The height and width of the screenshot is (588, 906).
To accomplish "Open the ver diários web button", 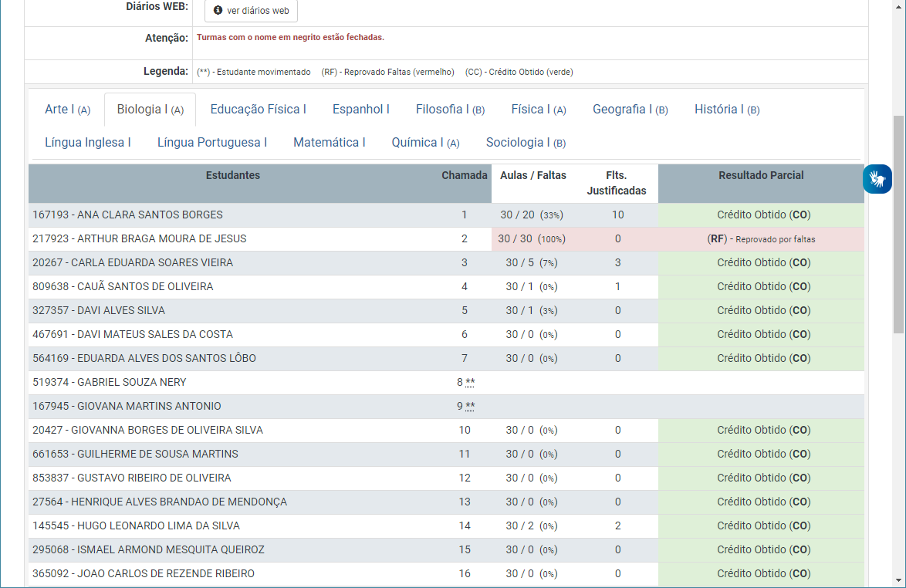I will pos(252,10).
